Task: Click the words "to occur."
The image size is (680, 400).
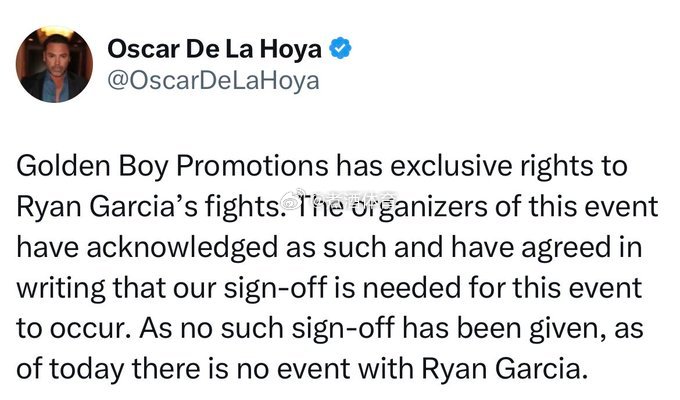Action: point(74,329)
